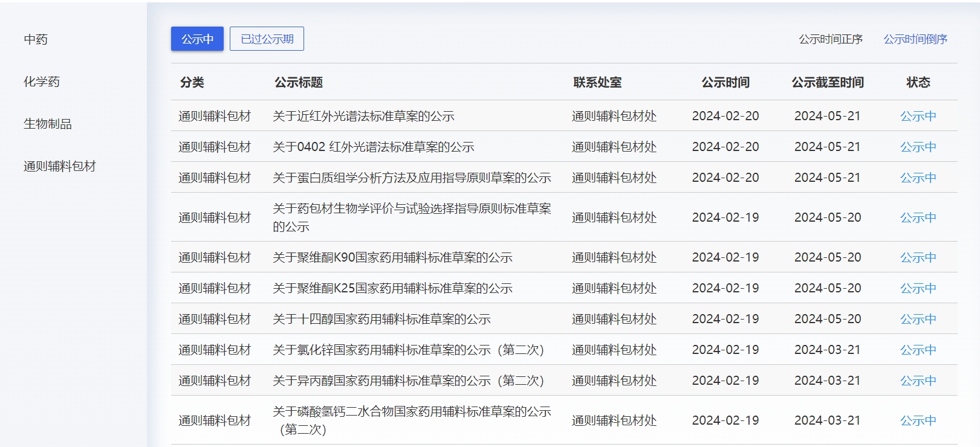Click 公示中 status in 近红外光谱法 row

pyautogui.click(x=918, y=116)
